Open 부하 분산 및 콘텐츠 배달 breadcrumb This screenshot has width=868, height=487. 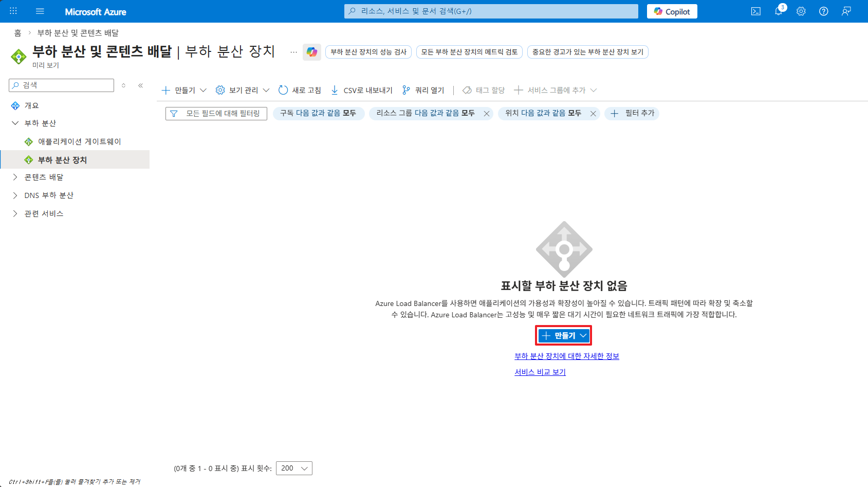(x=78, y=33)
